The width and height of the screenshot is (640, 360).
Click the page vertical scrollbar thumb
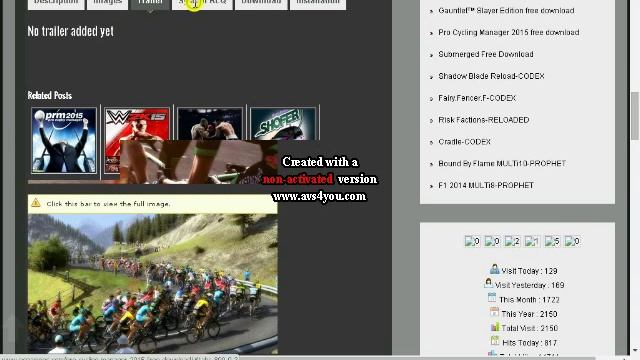pyautogui.click(x=635, y=116)
